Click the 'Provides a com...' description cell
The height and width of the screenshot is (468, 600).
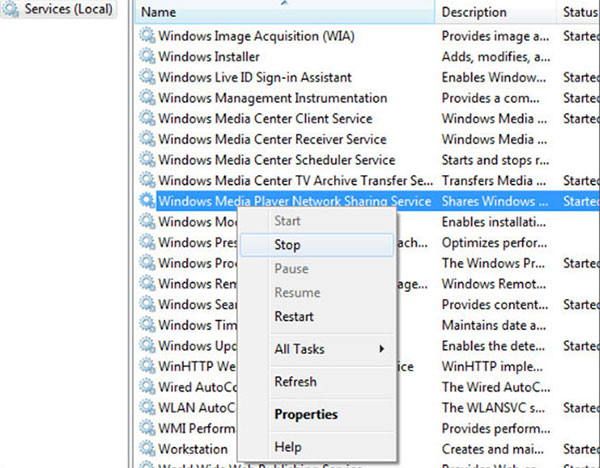pos(491,98)
